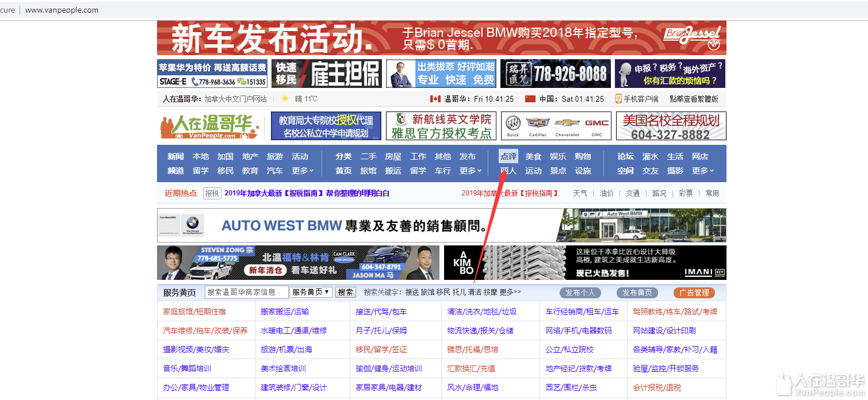
Task: Click the 发布黄页 button
Action: (637, 293)
